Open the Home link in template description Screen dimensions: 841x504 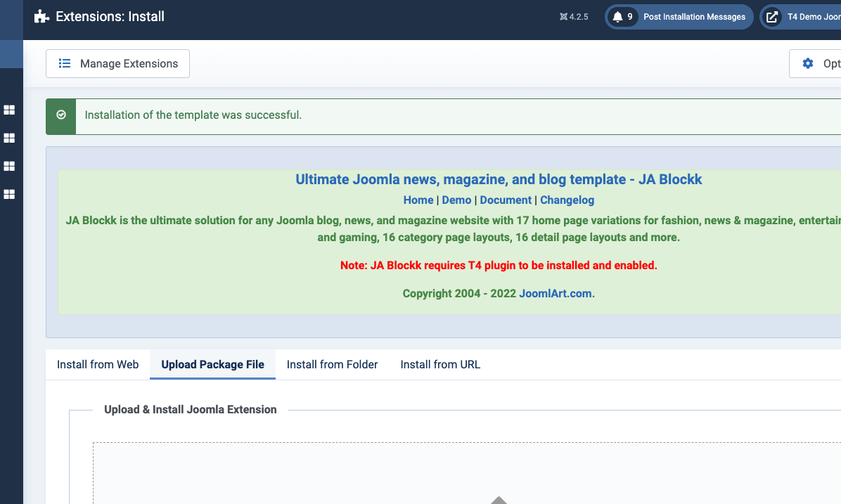coord(418,200)
